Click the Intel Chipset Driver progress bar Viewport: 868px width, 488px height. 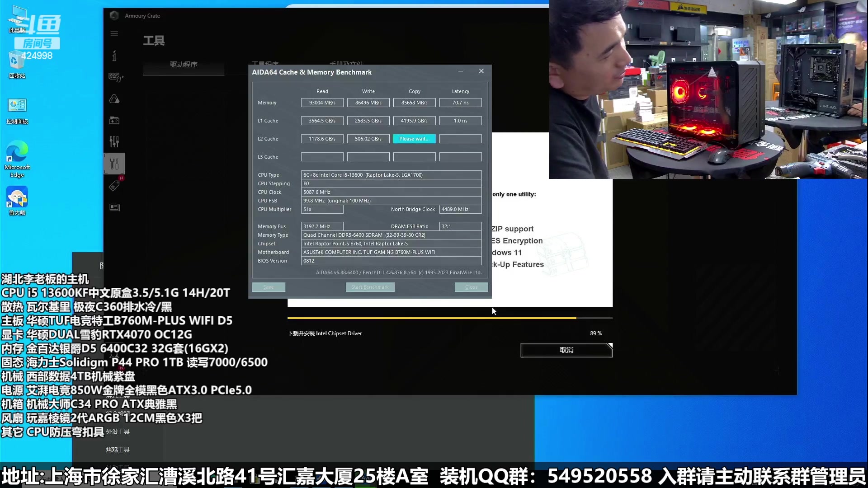[x=450, y=318]
